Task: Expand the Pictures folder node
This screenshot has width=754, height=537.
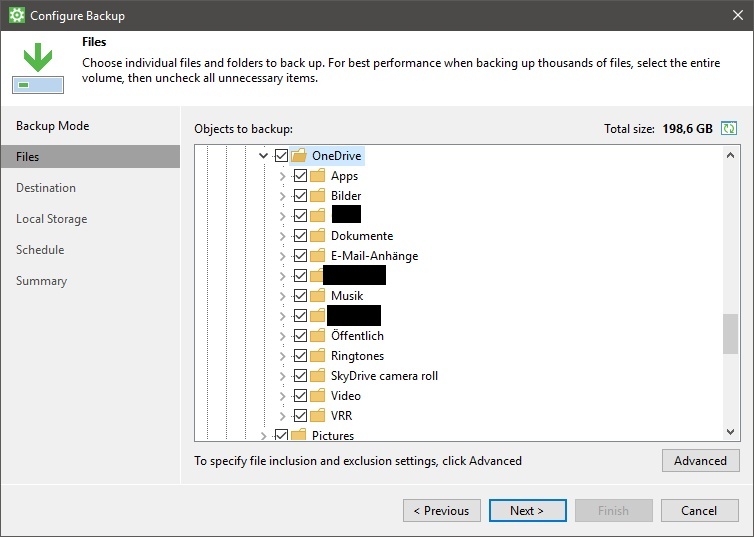Action: (x=263, y=436)
